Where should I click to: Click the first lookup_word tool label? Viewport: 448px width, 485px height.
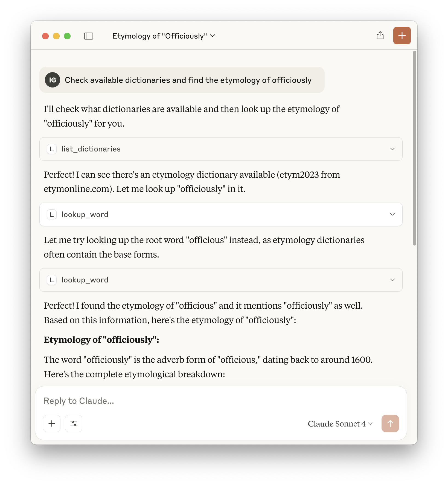pos(85,215)
